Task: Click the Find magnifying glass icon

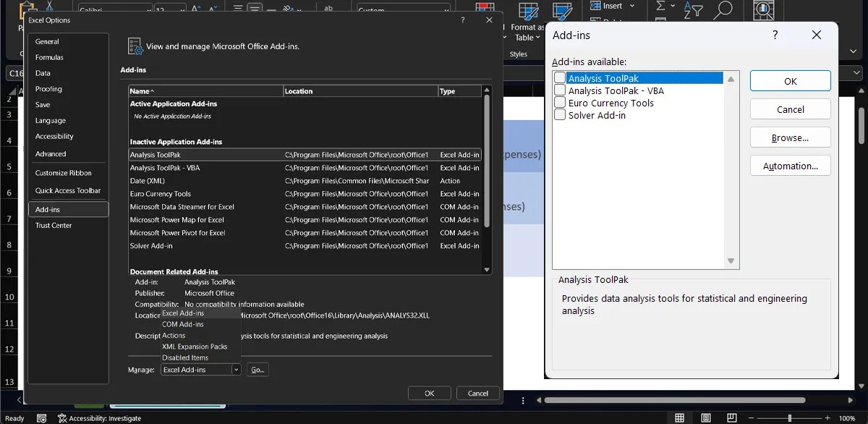Action: 723,10
